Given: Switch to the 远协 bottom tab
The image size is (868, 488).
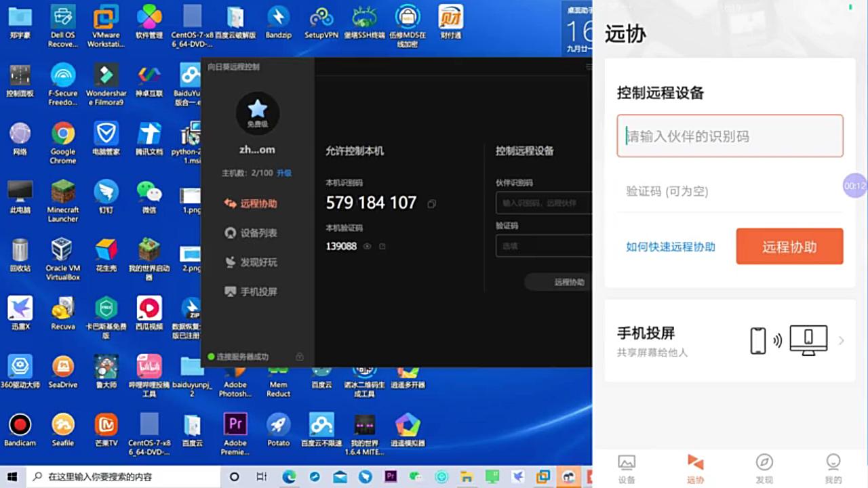Looking at the screenshot, I should click(696, 469).
